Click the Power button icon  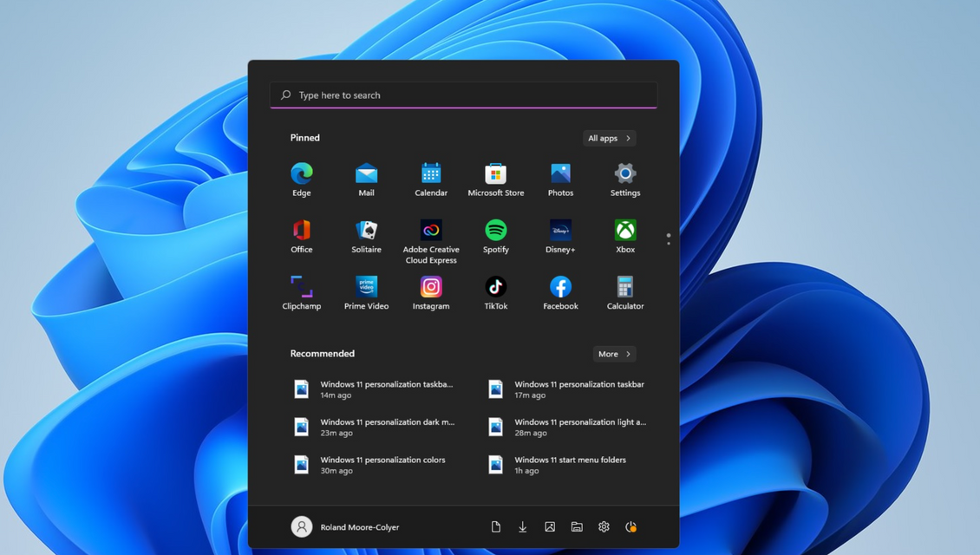click(x=630, y=527)
